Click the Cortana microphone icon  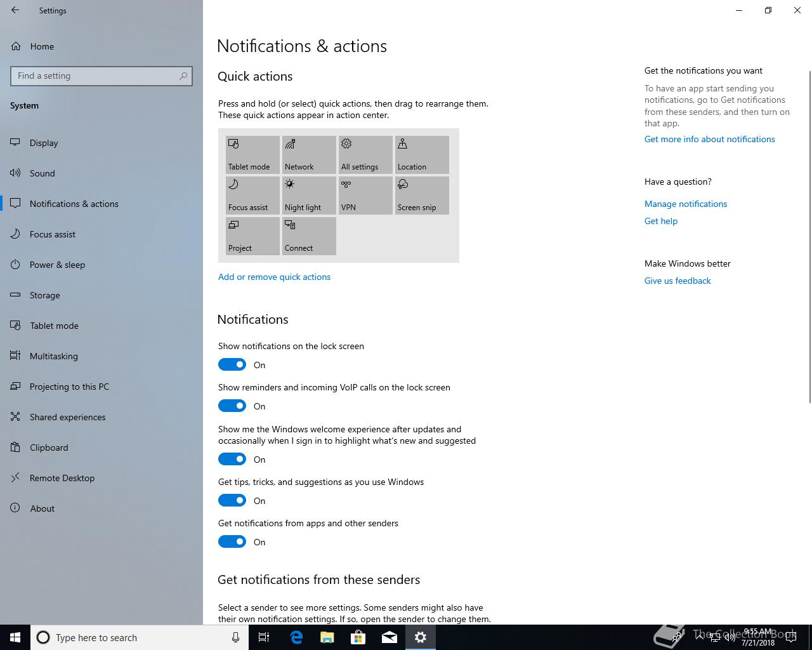click(x=235, y=637)
